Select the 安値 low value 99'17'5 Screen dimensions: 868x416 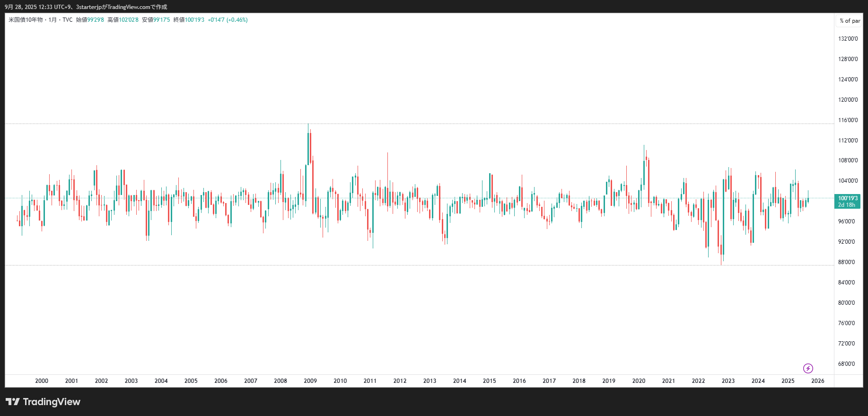[x=162, y=20]
